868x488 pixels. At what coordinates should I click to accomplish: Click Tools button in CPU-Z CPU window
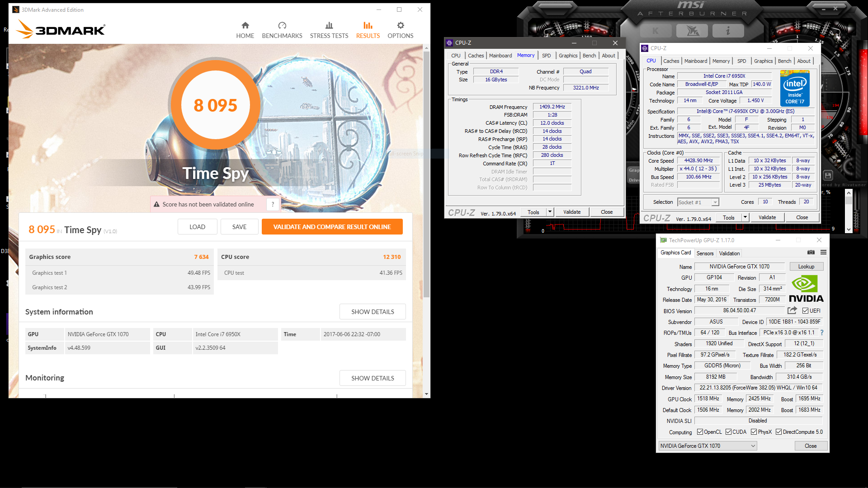pyautogui.click(x=729, y=217)
